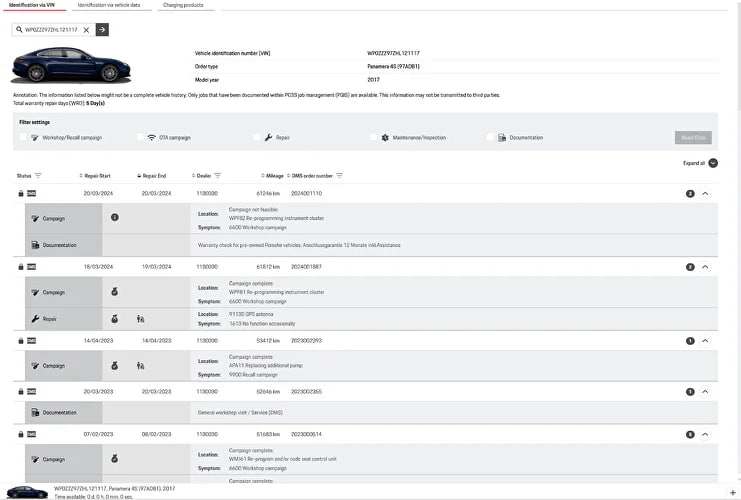Open the Charging products tab

click(x=183, y=5)
